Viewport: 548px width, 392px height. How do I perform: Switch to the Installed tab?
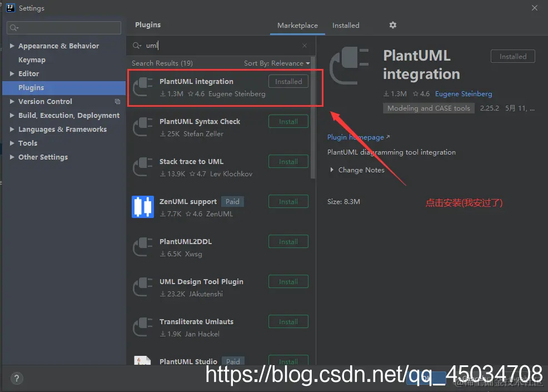pyautogui.click(x=346, y=26)
